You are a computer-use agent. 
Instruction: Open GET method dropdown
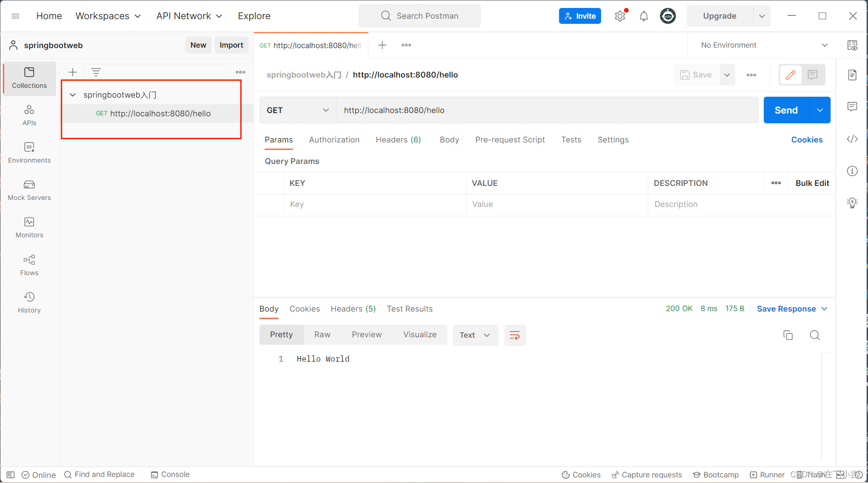click(298, 110)
